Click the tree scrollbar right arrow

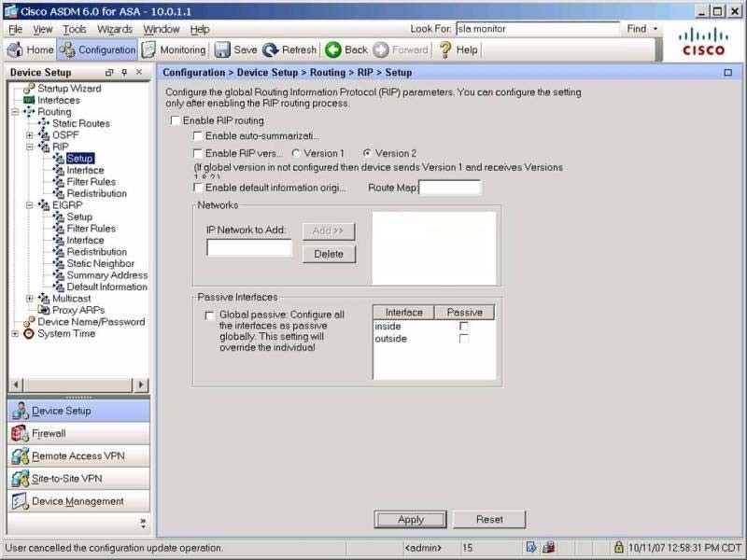tap(141, 385)
